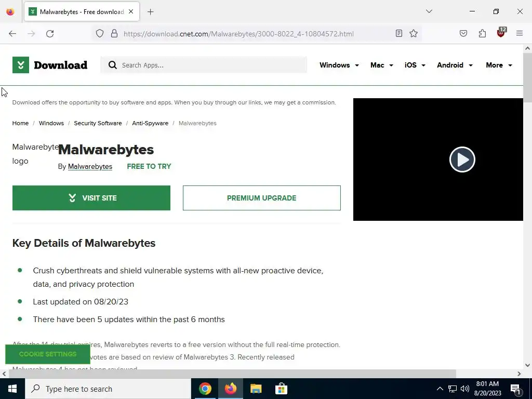Go to Home breadcrumb link
The height and width of the screenshot is (399, 532).
pyautogui.click(x=20, y=123)
